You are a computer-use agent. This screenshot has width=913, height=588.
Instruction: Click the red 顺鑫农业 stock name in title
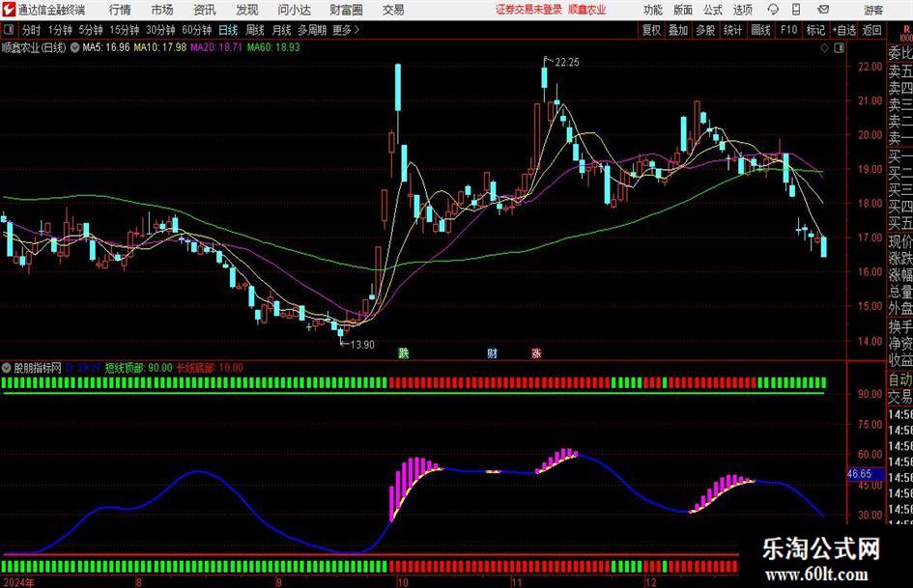(587, 10)
